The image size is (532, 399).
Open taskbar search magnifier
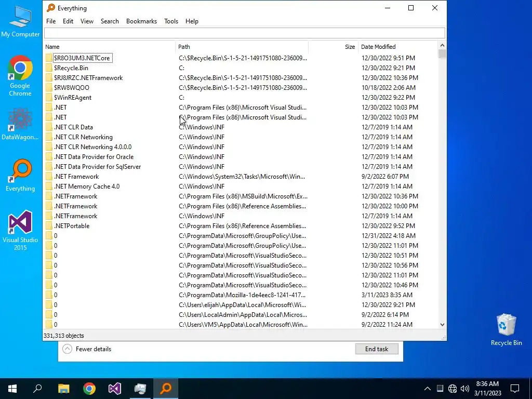tap(37, 389)
